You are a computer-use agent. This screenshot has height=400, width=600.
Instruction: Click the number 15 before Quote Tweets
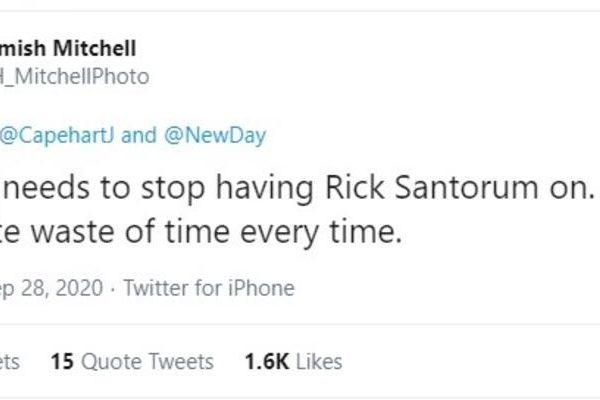[x=62, y=361]
